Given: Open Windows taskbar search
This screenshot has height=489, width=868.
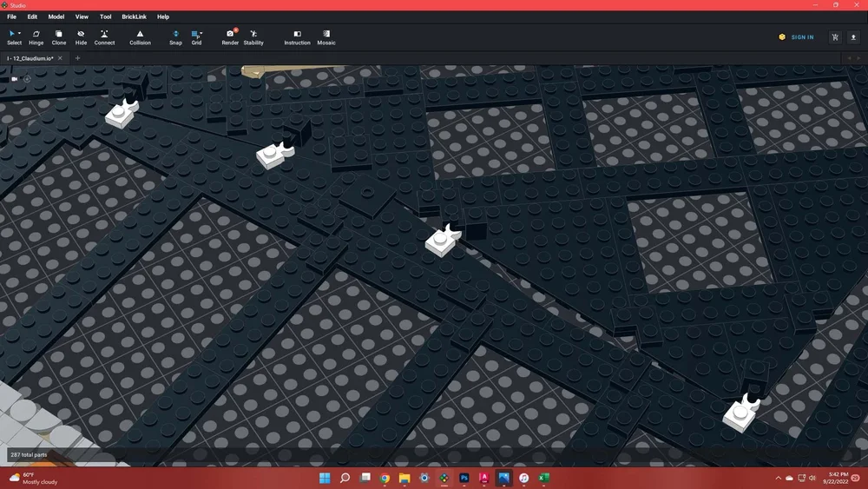Looking at the screenshot, I should (345, 478).
